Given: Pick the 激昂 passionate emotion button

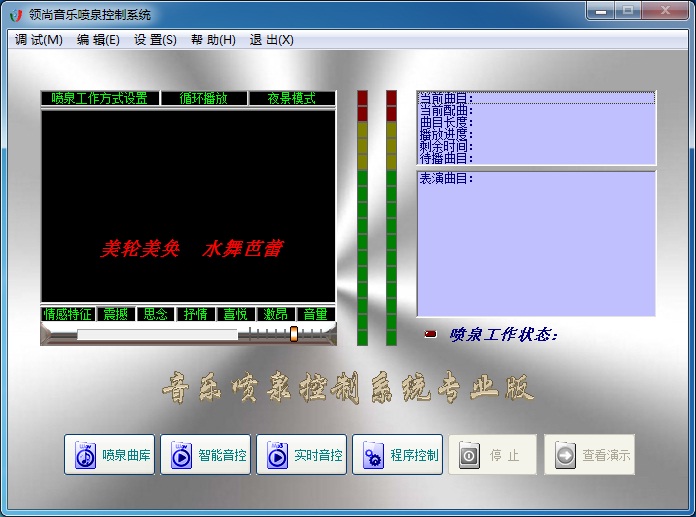Looking at the screenshot, I should tap(275, 314).
